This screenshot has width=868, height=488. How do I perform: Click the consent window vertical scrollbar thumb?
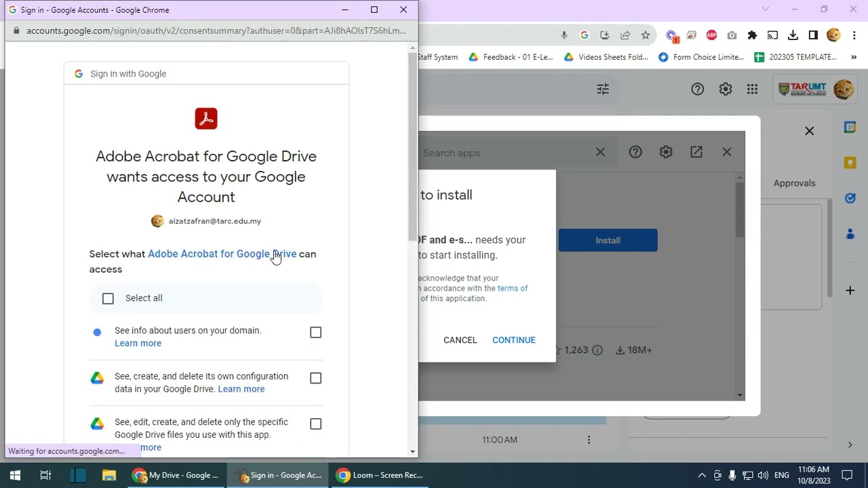coord(413,146)
